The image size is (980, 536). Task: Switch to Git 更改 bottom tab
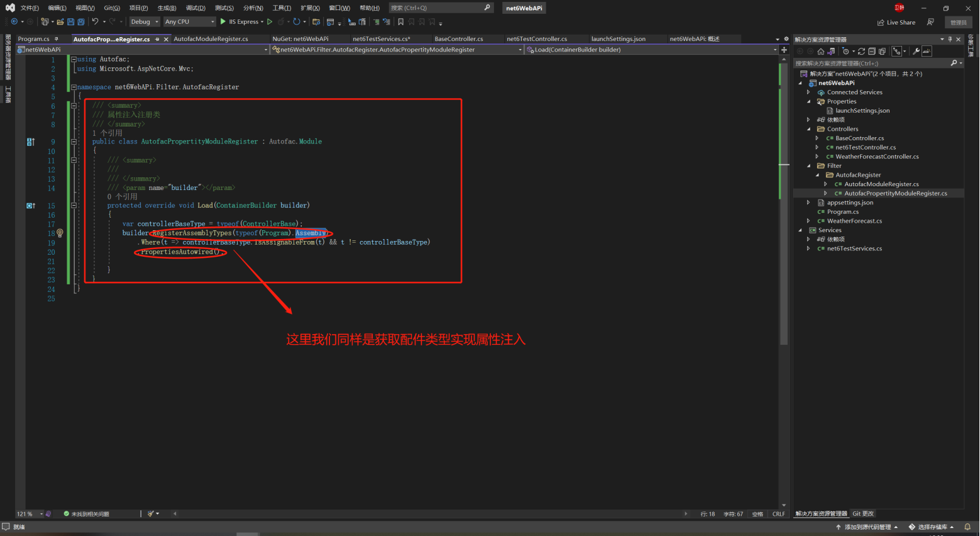863,514
